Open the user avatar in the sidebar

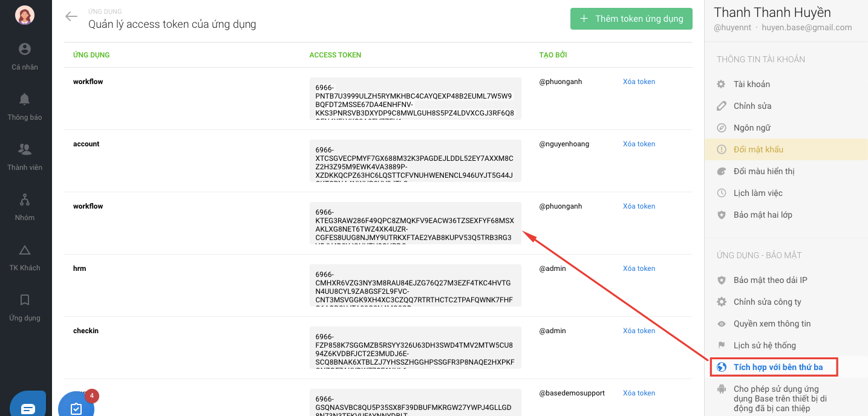(25, 15)
